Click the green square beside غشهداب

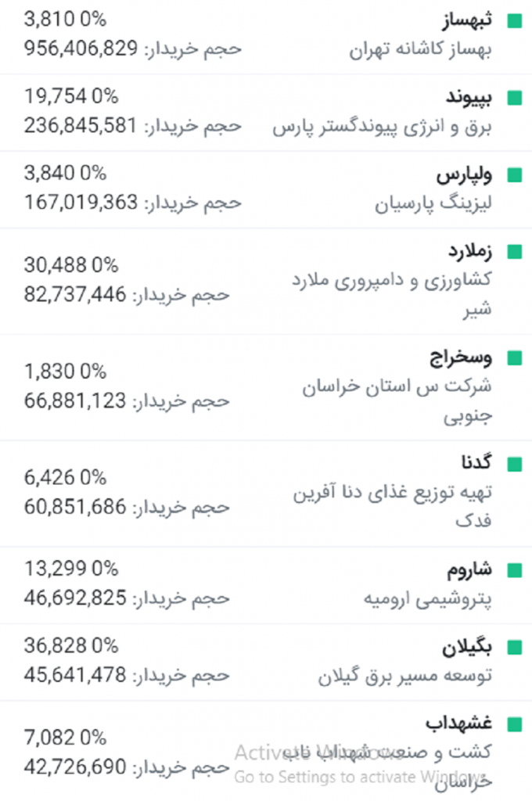[x=514, y=724]
